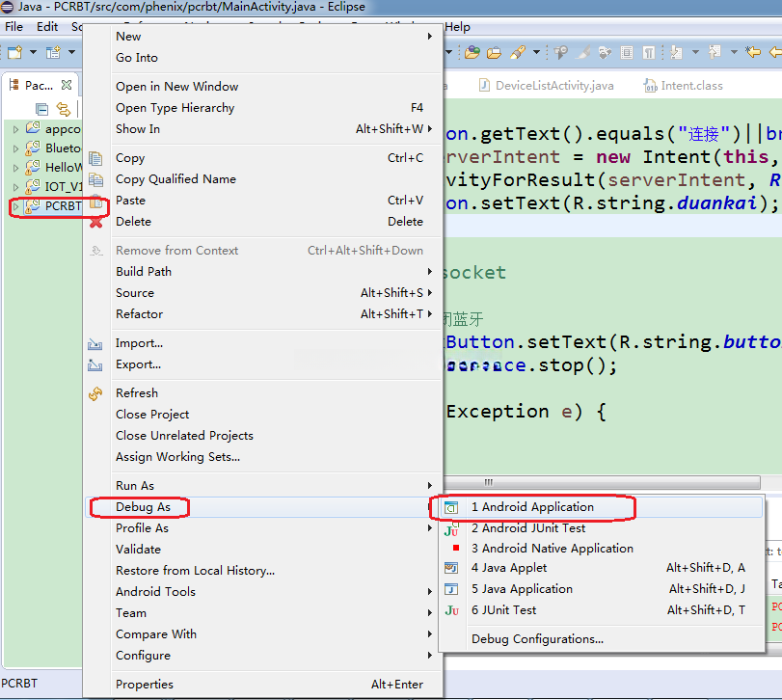Viewport: 782px width, 700px height.
Task: Click the Copy icon in context menu
Action: pos(95,158)
